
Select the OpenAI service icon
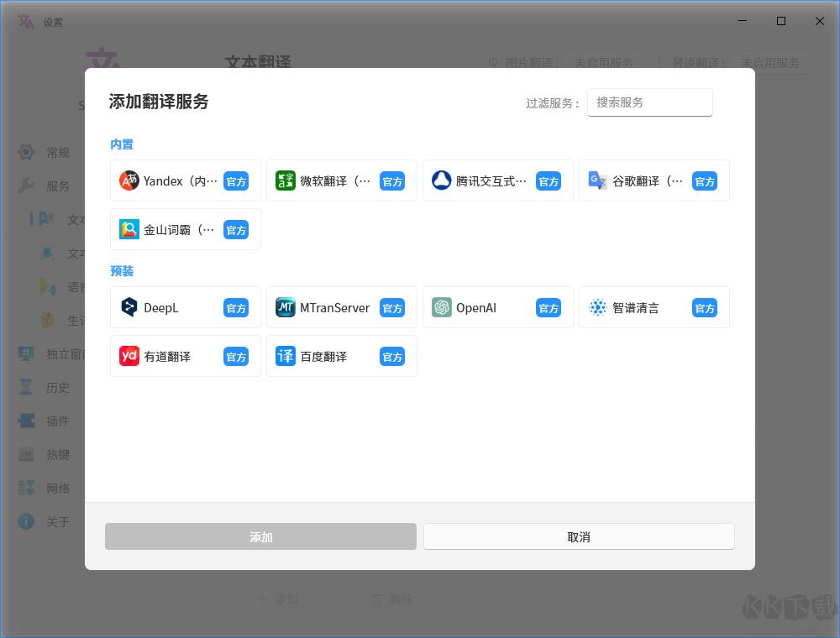[x=442, y=308]
